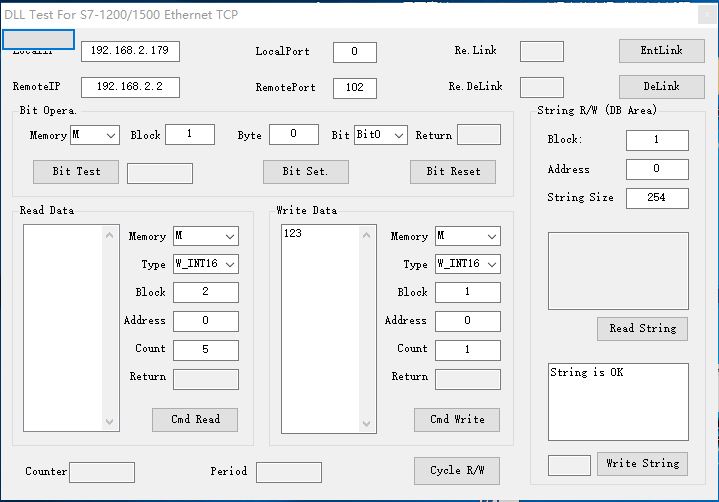Click the text box containing String is OK

coord(618,402)
